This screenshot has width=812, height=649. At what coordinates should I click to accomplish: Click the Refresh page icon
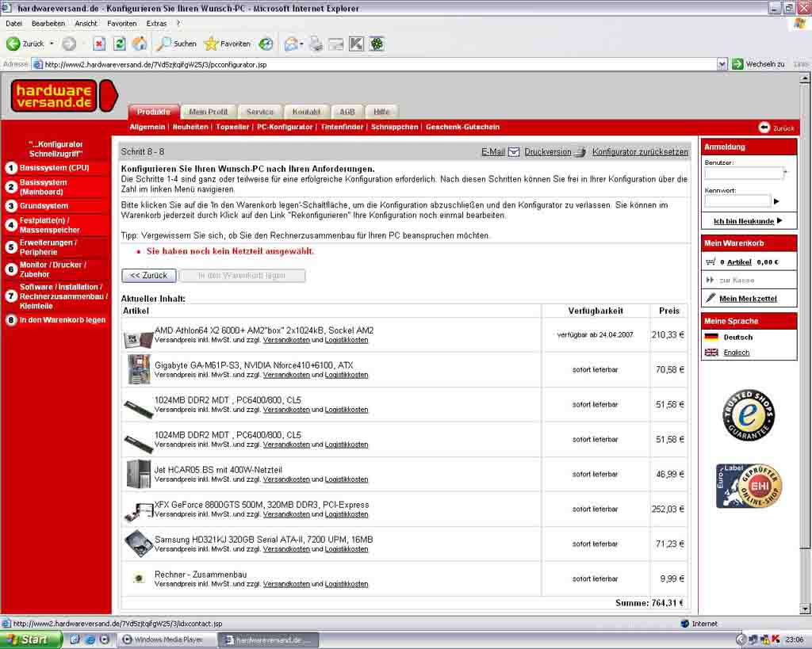click(119, 44)
